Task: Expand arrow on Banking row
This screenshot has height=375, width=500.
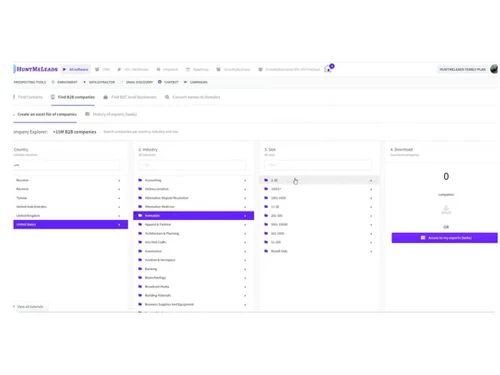Action: [x=245, y=269]
